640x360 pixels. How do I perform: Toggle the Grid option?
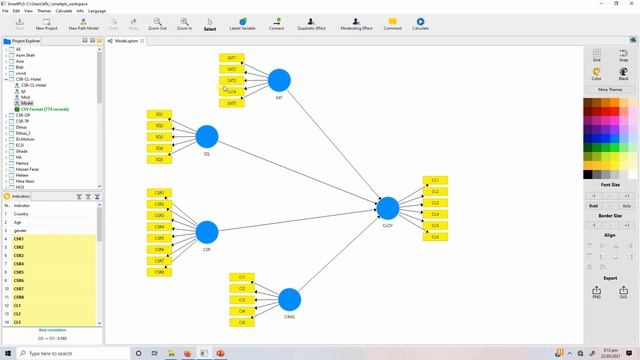pos(597,55)
